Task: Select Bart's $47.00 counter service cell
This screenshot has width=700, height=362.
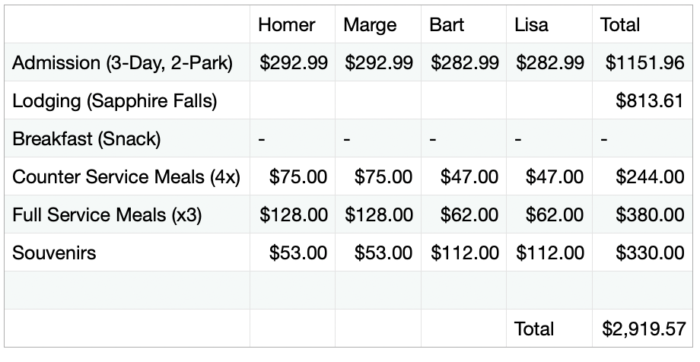Action: point(463,176)
